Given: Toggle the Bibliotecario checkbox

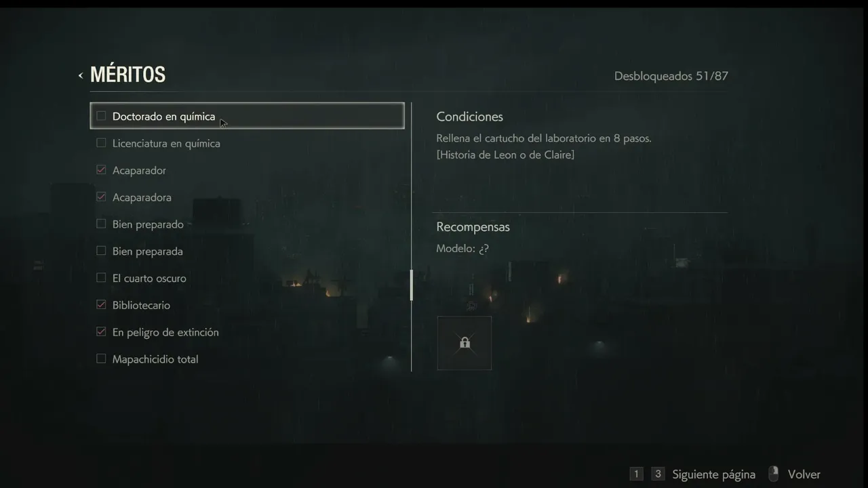Looking at the screenshot, I should tap(101, 305).
